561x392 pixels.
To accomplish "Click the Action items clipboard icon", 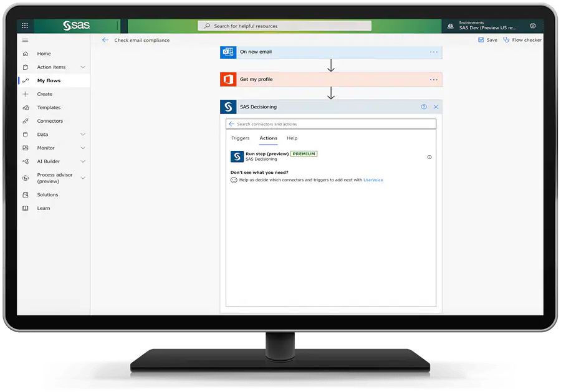I will 26,67.
